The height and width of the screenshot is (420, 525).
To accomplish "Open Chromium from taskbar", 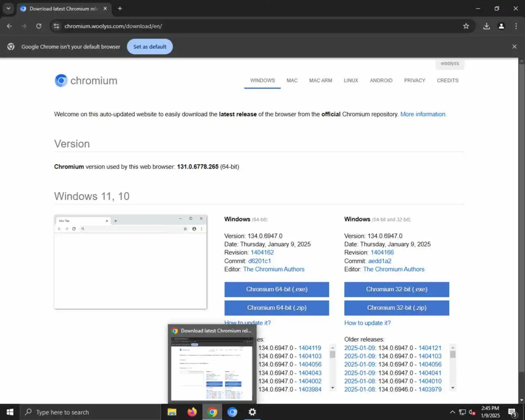I will pos(232,412).
